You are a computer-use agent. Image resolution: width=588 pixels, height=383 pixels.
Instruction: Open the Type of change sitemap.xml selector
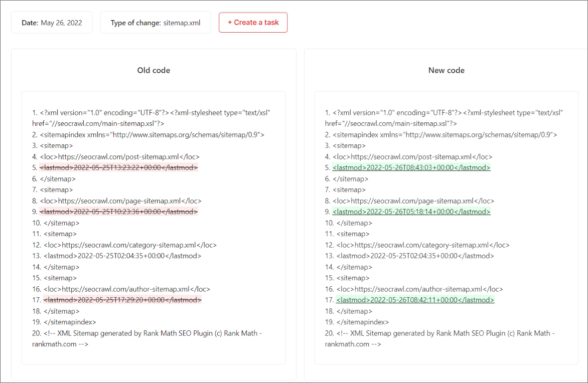155,22
